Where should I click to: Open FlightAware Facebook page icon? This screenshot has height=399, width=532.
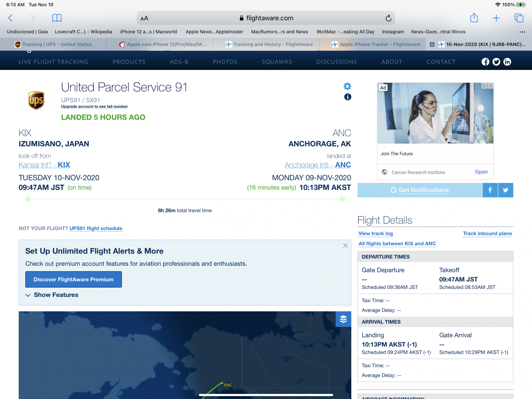click(x=485, y=62)
